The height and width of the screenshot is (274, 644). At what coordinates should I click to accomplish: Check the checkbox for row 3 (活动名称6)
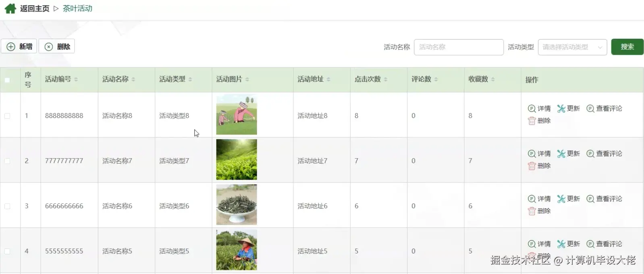tap(7, 206)
